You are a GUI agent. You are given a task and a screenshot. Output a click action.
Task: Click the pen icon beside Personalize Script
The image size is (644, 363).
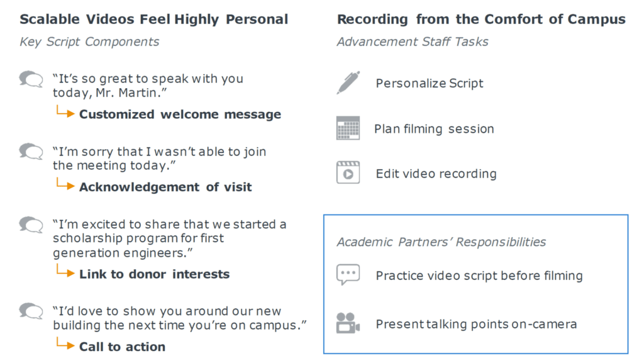pyautogui.click(x=348, y=82)
